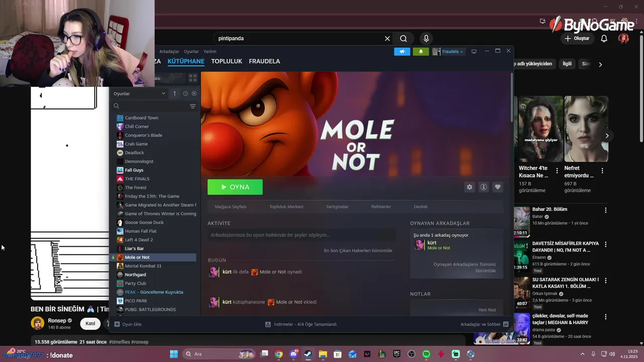Open the Oyunlar menu in Steam

coord(191,51)
